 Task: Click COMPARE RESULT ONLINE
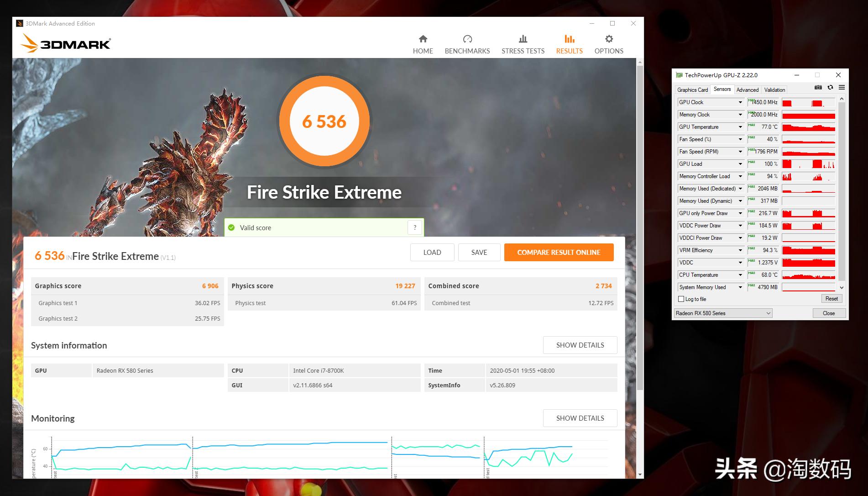559,252
